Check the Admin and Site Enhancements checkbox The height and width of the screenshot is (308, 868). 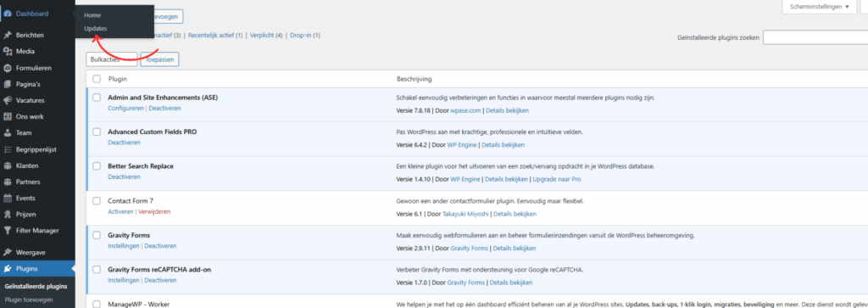tap(97, 98)
